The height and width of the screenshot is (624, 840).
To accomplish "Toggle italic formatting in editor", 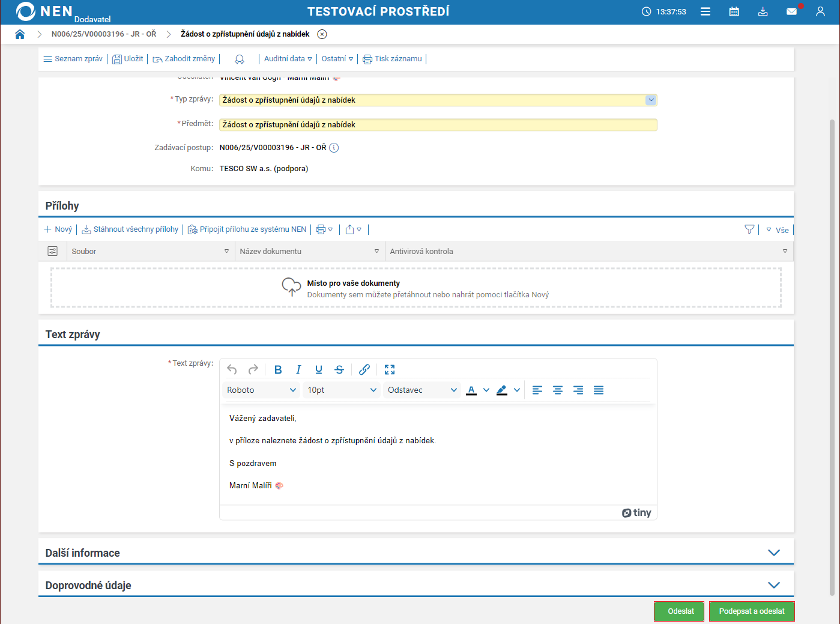I will coord(298,369).
